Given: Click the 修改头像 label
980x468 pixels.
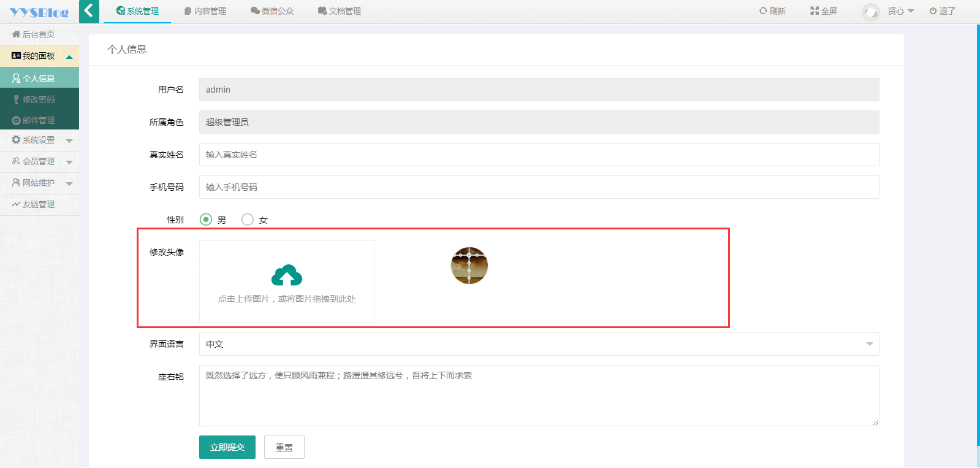Looking at the screenshot, I should [x=167, y=252].
